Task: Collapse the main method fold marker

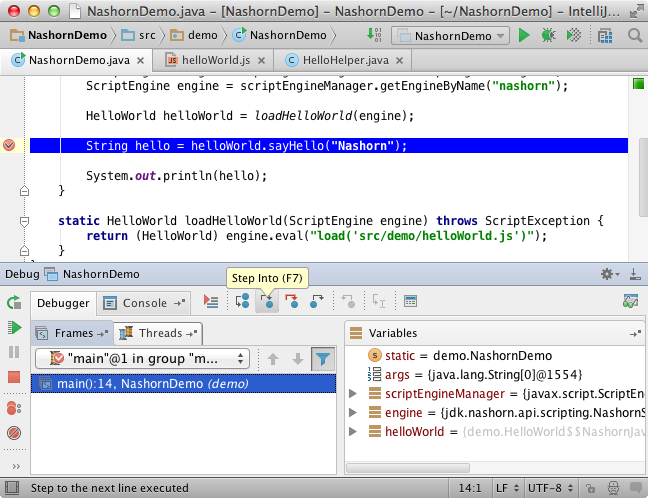Action: click(x=24, y=191)
